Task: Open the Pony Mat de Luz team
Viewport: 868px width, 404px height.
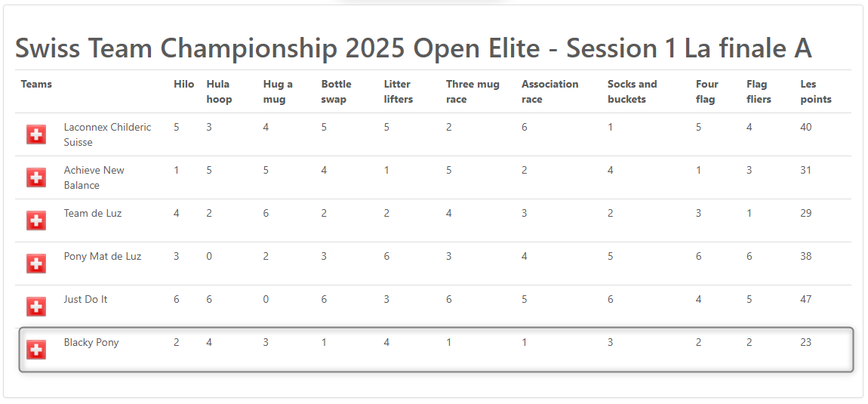Action: [103, 257]
